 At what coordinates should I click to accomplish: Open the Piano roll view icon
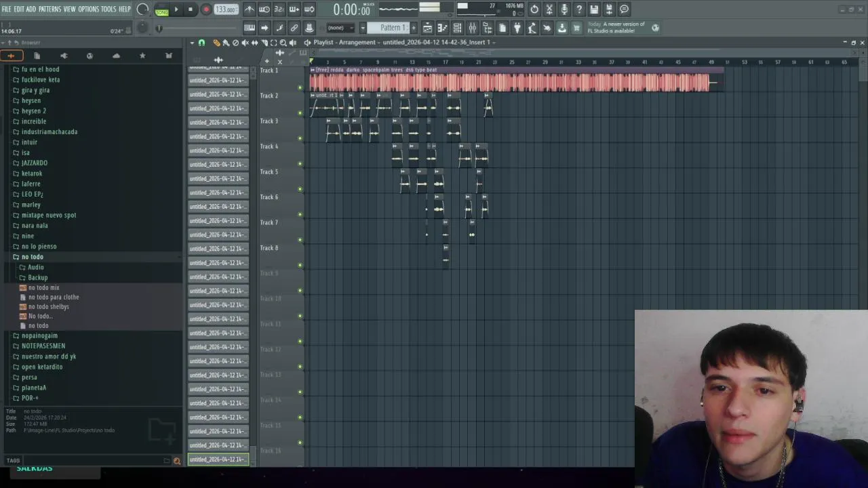pyautogui.click(x=442, y=28)
